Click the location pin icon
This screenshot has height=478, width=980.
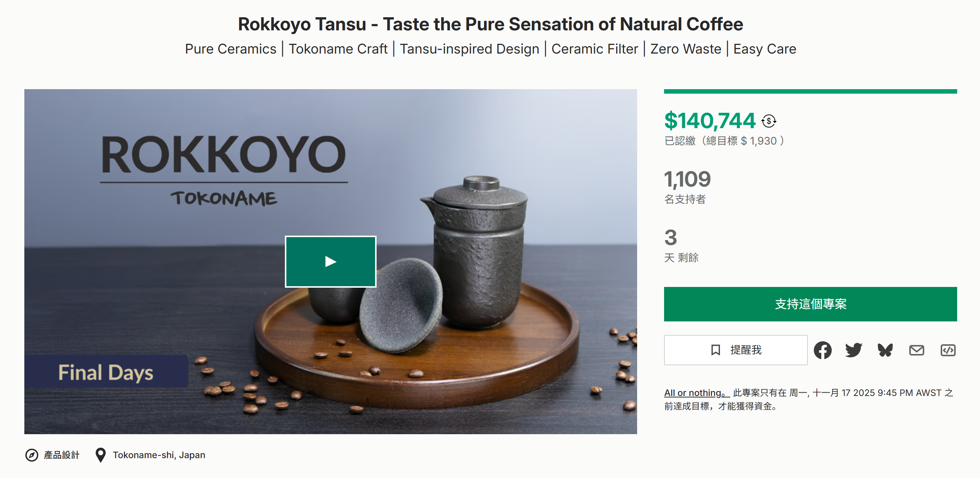[100, 455]
